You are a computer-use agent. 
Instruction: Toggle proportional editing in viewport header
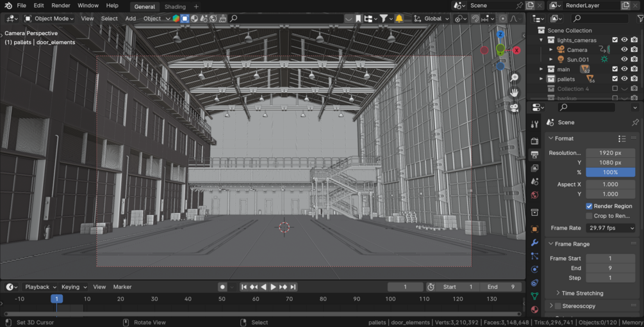click(x=503, y=19)
